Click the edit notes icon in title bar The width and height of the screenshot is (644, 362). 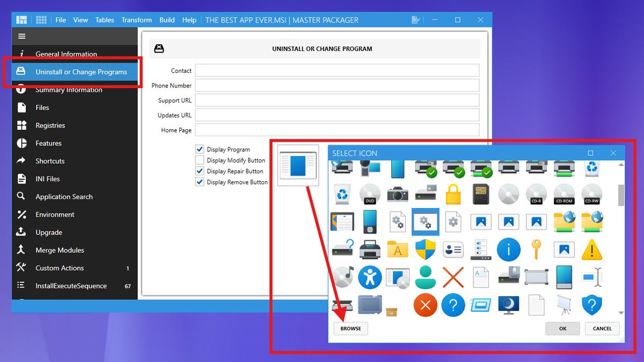tap(415, 20)
